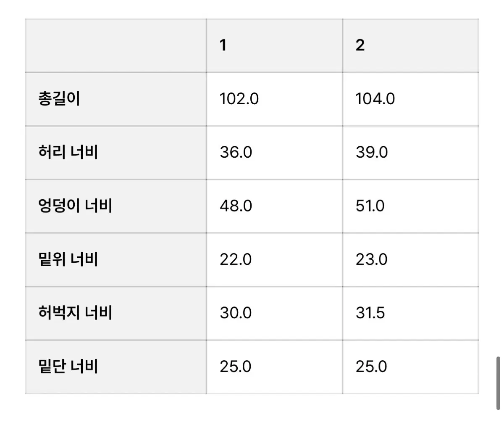504x428 pixels.
Task: Select the 102.0 total length cell
Action: click(274, 99)
